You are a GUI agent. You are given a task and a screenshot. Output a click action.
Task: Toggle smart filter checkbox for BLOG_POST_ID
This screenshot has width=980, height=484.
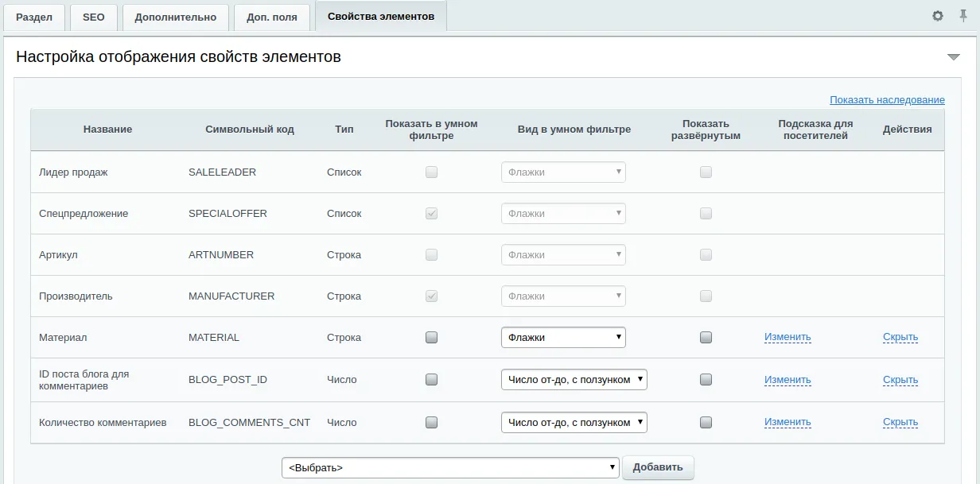click(x=431, y=379)
